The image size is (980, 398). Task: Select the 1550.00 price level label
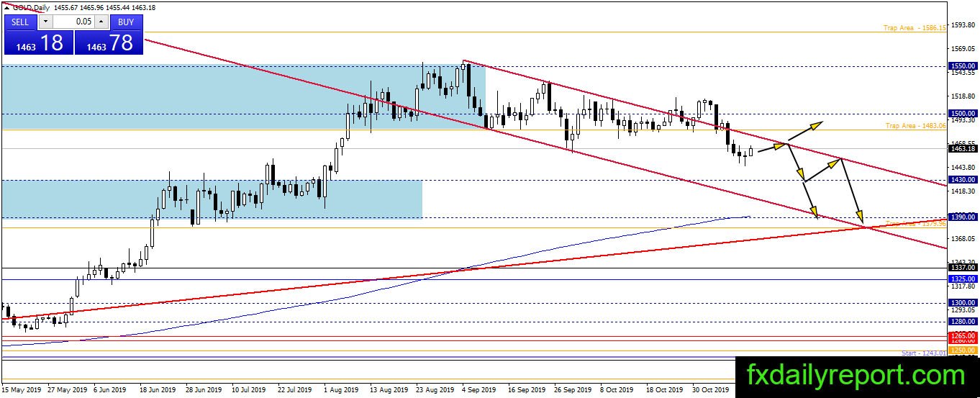coord(963,65)
